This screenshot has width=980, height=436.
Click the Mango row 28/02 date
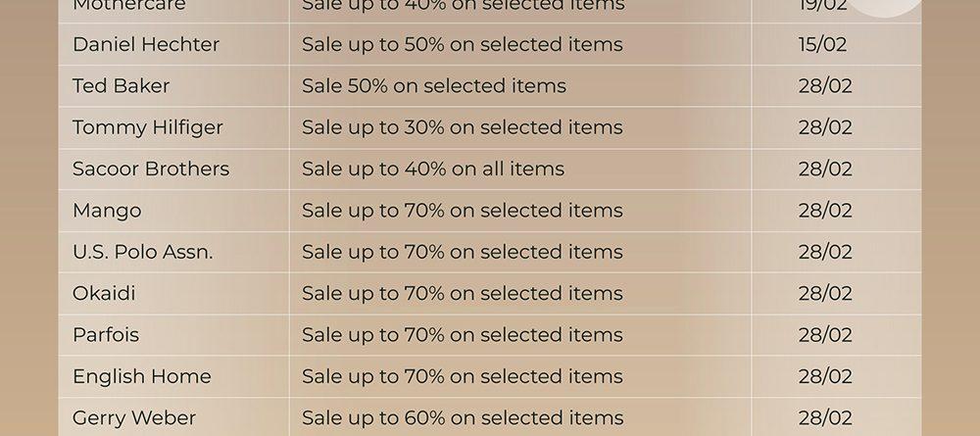point(825,211)
